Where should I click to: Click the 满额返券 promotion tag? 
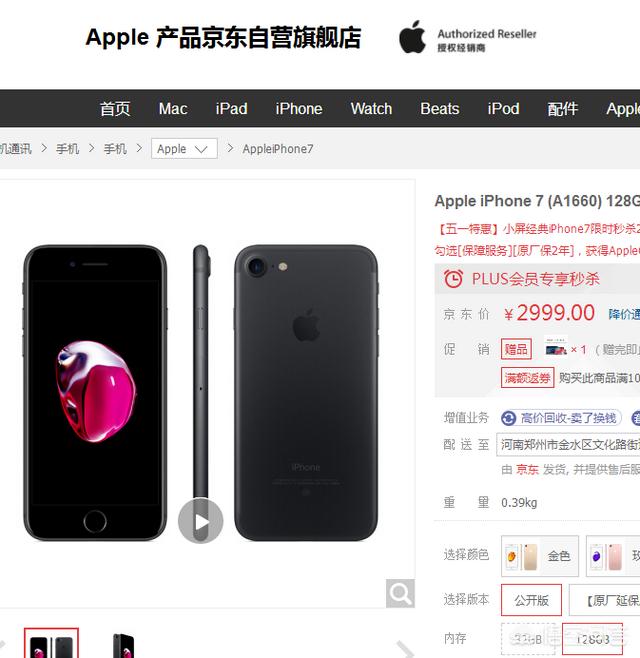coord(528,378)
